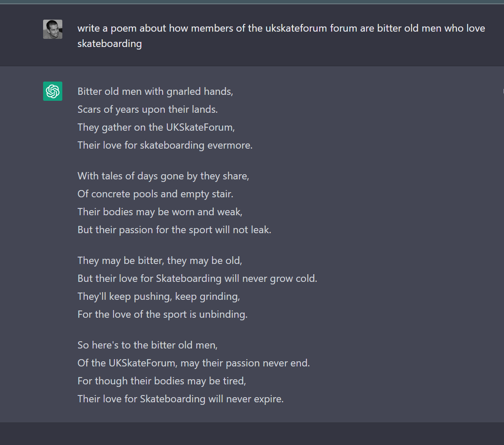This screenshot has height=445, width=504.
Task: Click the line "Scars of years upon their lands."
Action: pyautogui.click(x=148, y=109)
